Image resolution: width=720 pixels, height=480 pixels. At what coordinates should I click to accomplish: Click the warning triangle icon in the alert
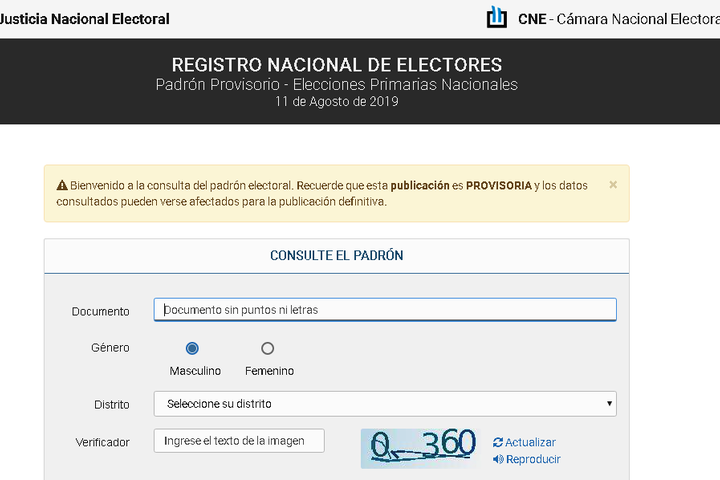click(x=62, y=186)
